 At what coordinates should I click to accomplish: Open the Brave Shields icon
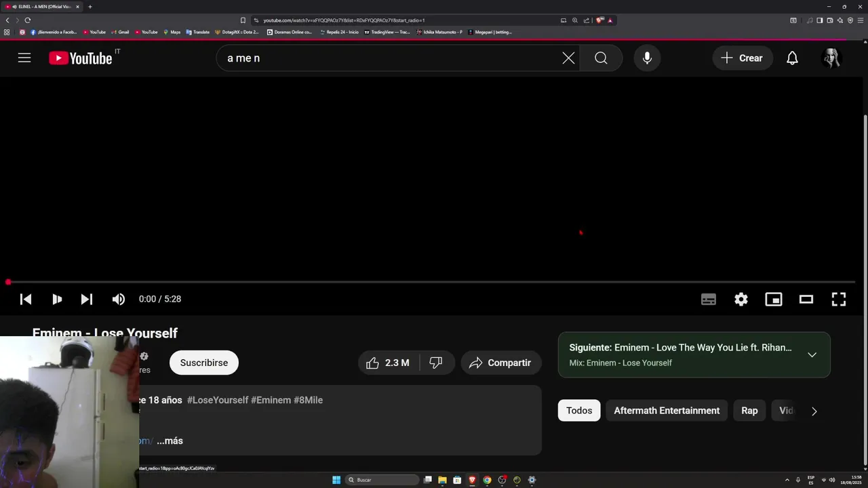599,20
